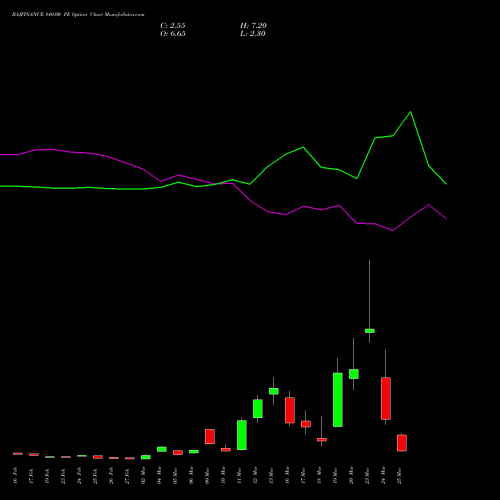Click the green candle for 11 Mar
Viewport: 500px width, 500px height.
click(242, 435)
